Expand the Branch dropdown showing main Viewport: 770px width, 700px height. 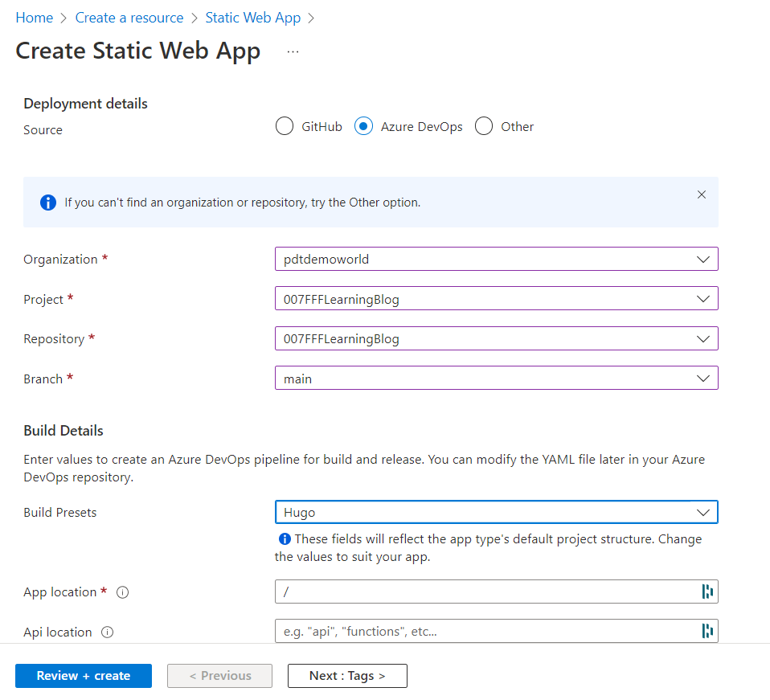pyautogui.click(x=496, y=379)
